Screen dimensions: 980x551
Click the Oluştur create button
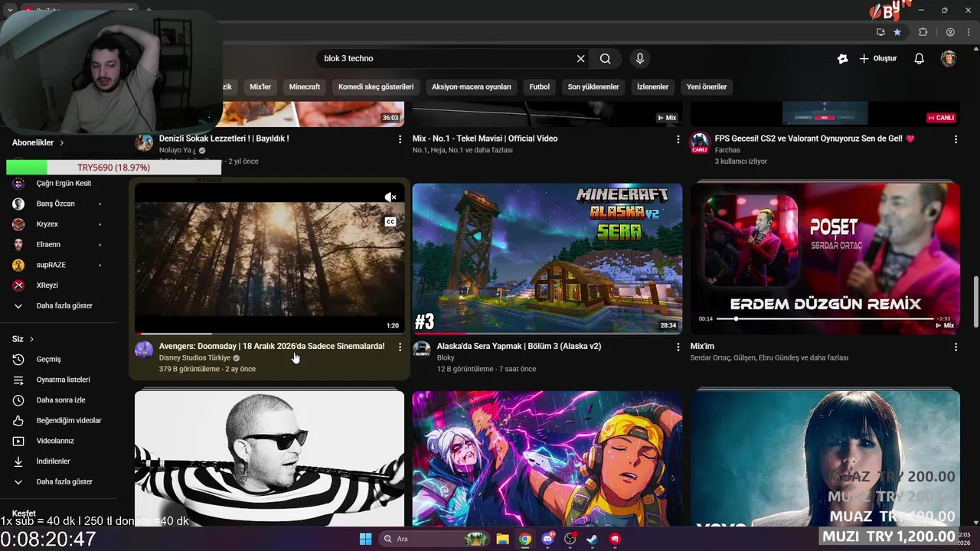pyautogui.click(x=878, y=58)
